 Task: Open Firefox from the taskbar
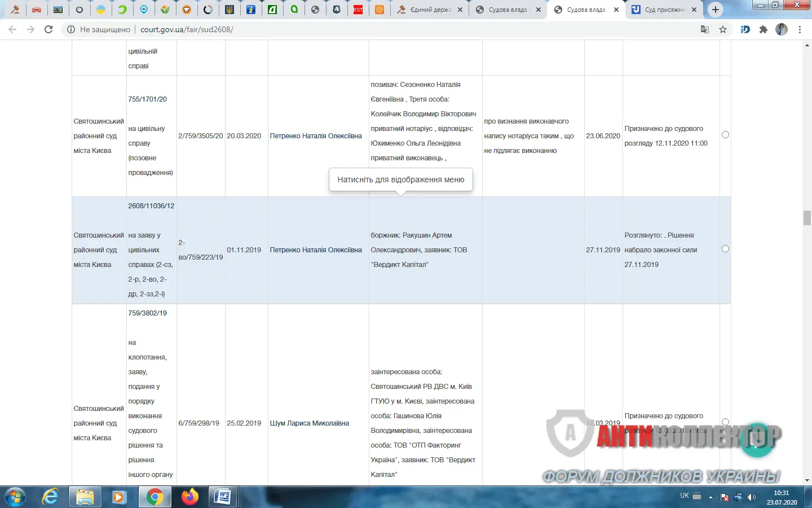(x=190, y=497)
